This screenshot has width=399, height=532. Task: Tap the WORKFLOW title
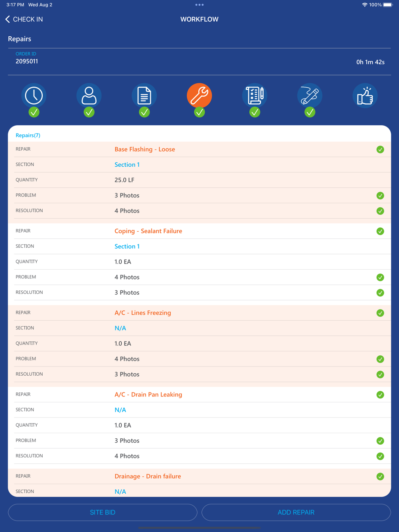pos(199,19)
